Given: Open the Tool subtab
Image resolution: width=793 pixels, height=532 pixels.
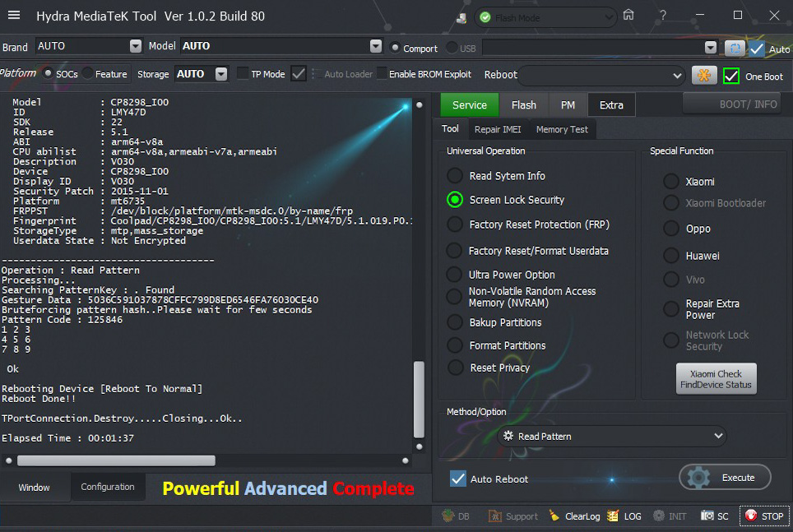Looking at the screenshot, I should [x=450, y=129].
